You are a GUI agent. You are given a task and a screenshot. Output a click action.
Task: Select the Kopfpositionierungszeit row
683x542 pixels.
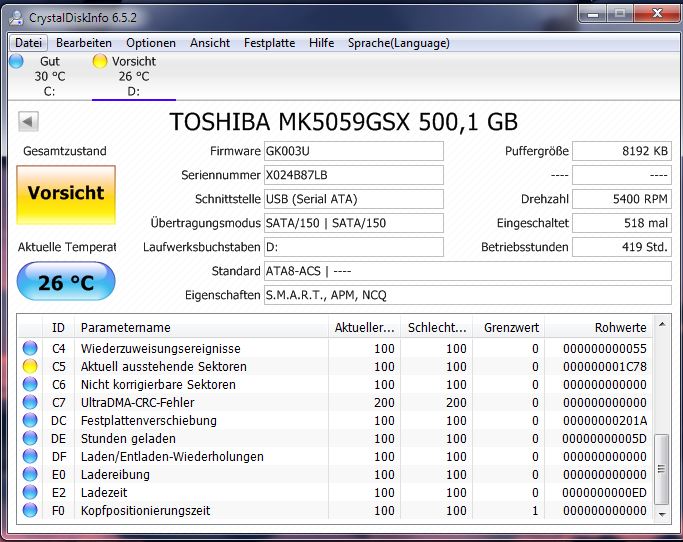(x=335, y=510)
